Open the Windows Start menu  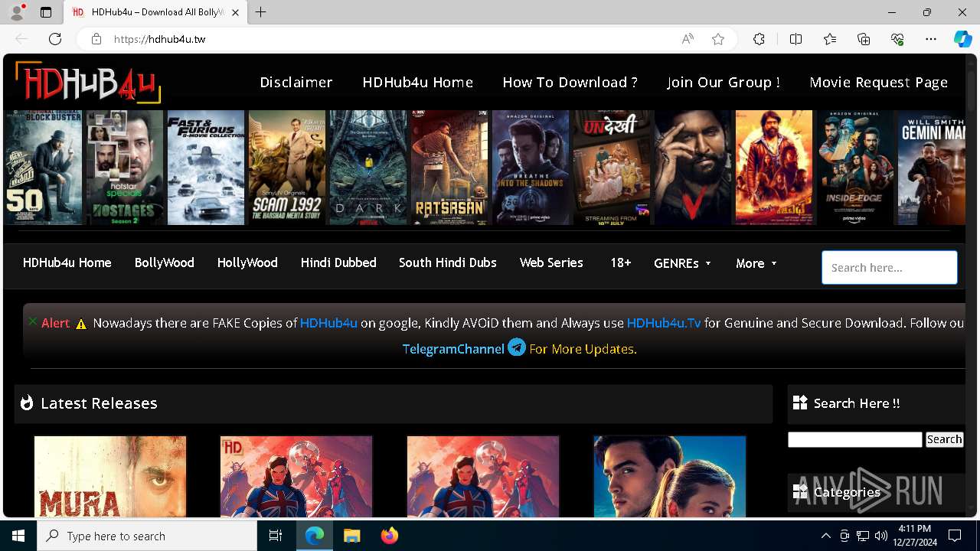(x=18, y=536)
